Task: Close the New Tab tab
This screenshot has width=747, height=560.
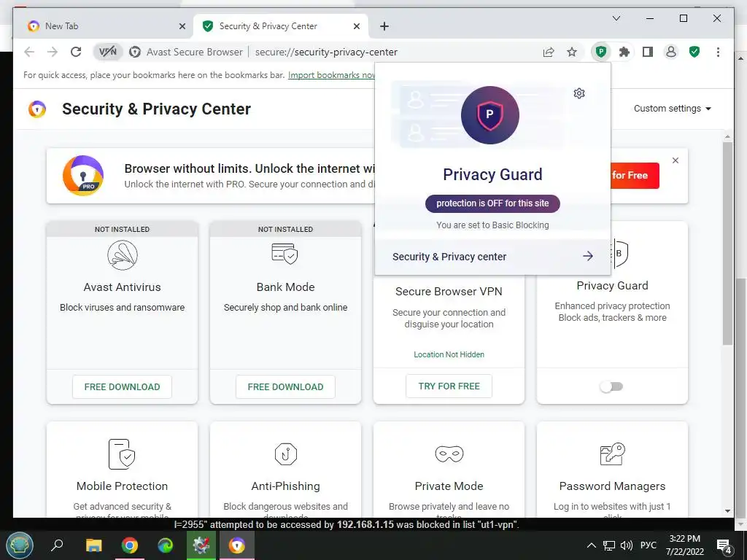Action: 182,26
